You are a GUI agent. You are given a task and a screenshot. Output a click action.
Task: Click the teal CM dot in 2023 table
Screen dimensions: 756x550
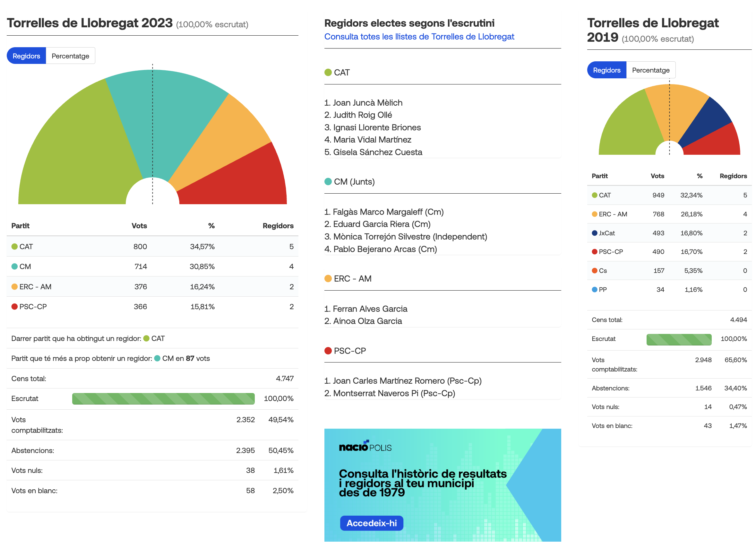(x=14, y=266)
